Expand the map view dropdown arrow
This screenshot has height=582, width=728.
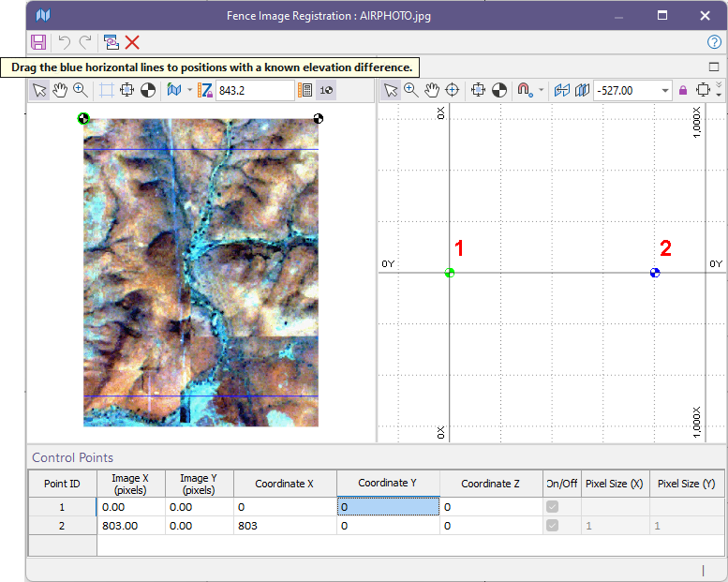[x=189, y=90]
